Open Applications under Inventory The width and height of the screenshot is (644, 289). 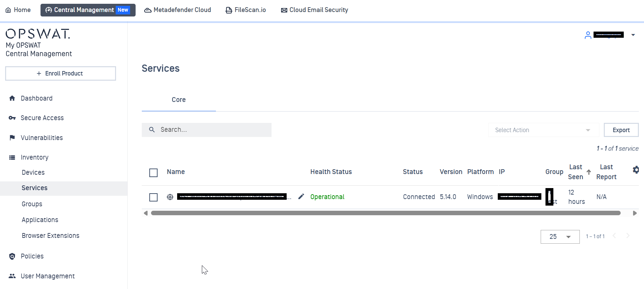(x=40, y=220)
